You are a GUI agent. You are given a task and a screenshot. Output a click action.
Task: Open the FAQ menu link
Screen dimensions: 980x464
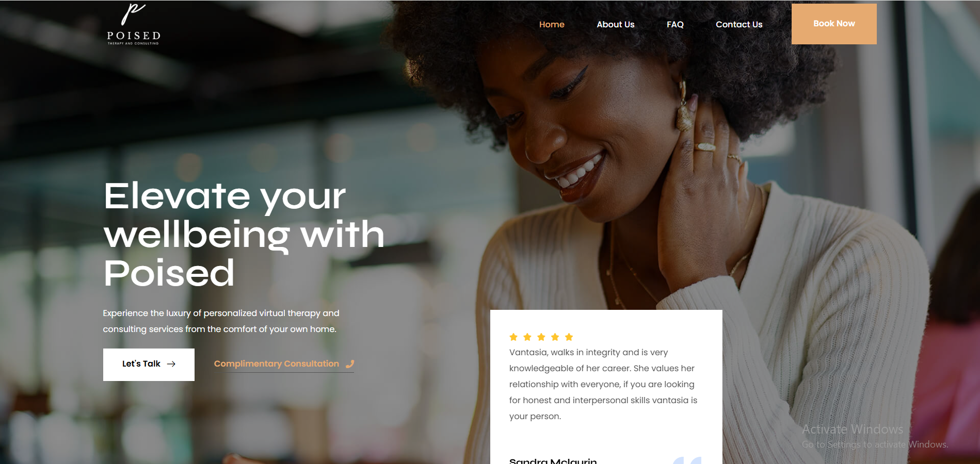click(675, 24)
